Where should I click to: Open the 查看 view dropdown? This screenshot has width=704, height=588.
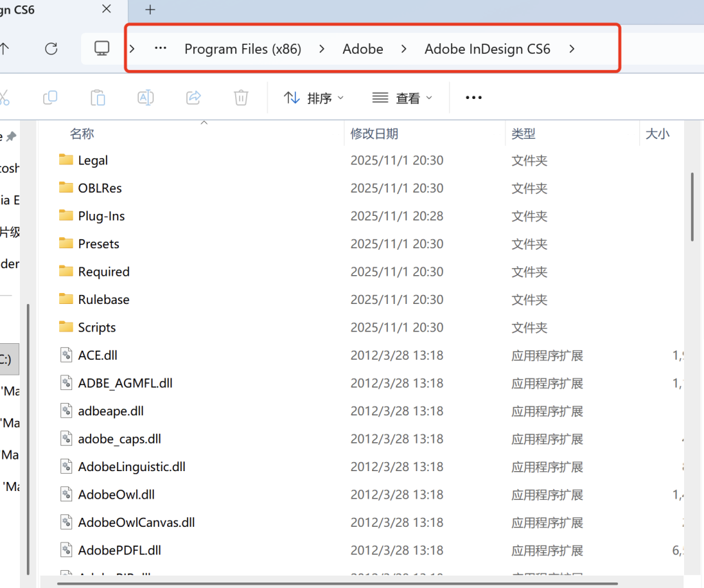click(402, 98)
